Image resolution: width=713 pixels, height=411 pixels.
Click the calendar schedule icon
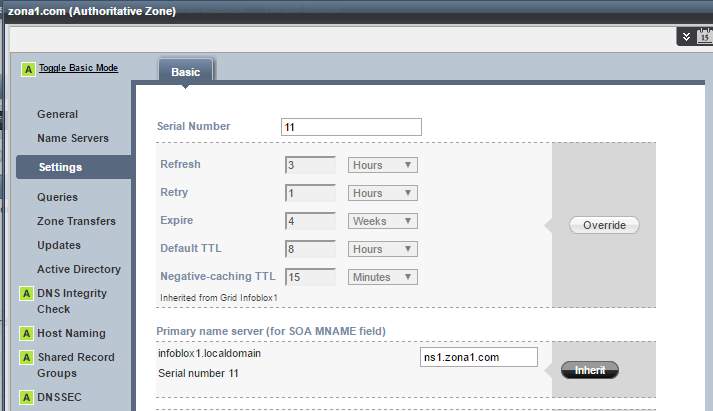click(704, 36)
